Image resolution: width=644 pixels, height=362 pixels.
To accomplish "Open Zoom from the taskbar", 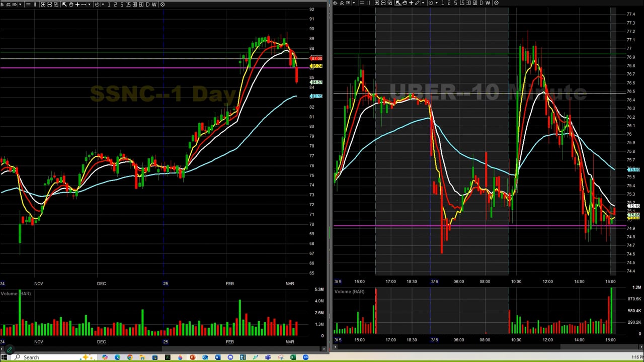I will (x=305, y=357).
